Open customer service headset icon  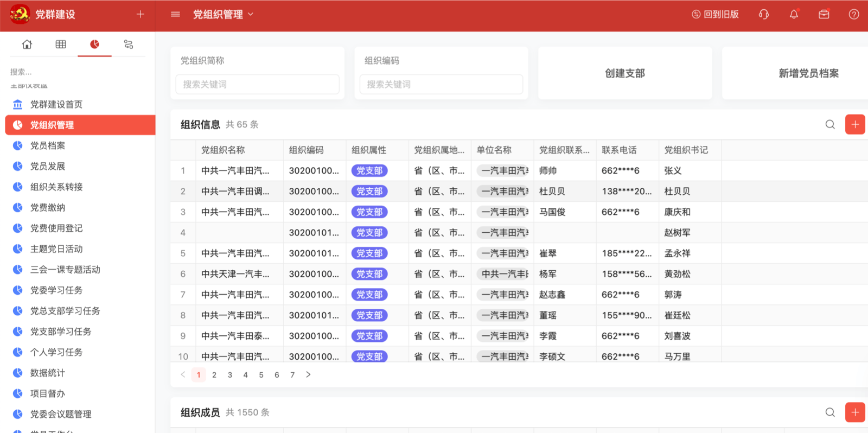764,15
